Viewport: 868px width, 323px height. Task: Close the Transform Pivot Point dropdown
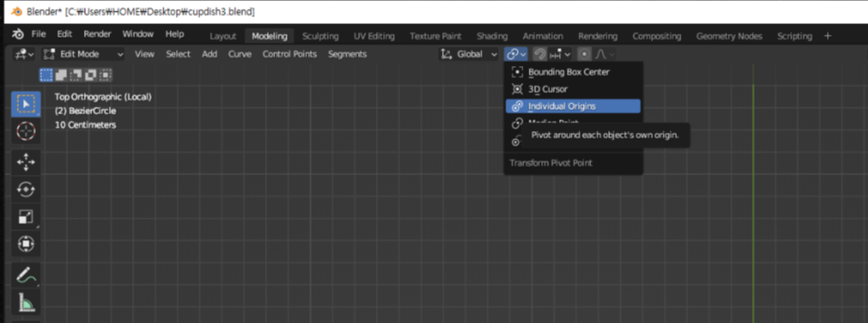pos(515,54)
